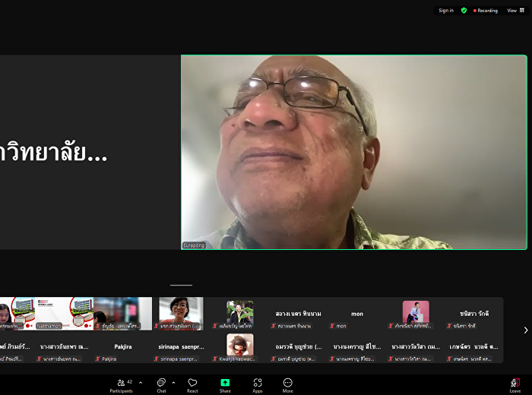Screen dimensions: 532x395
Task: Click the green encryption shield icon
Action: click(x=464, y=11)
